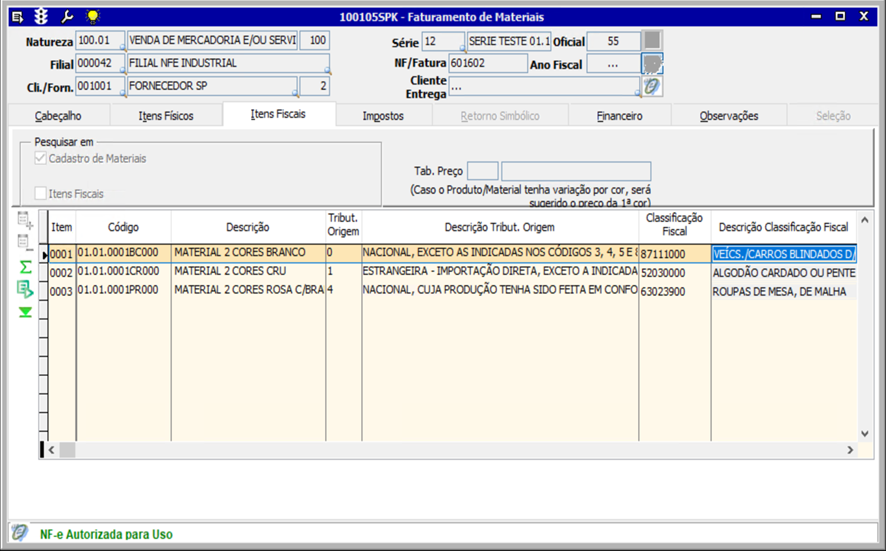886x551 pixels.
Task: Click the small Tab. Preço code field
Action: tap(483, 171)
